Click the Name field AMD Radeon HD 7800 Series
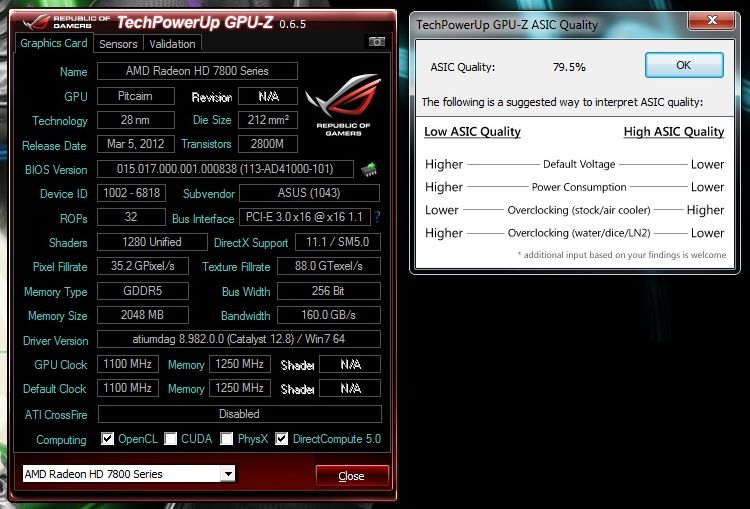The height and width of the screenshot is (509, 750). coord(197,71)
